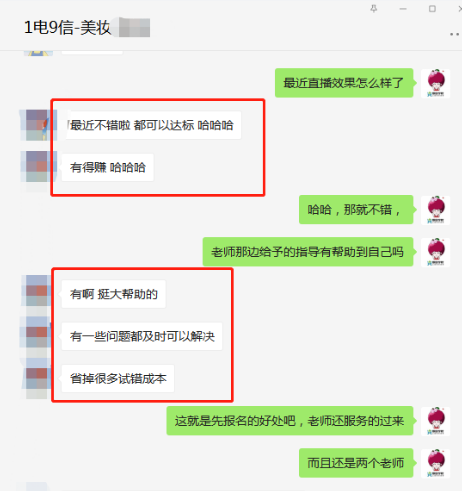Click avatar next to 老师那边给予的指导 message
Image resolution: width=462 pixels, height=491 pixels.
[436, 252]
